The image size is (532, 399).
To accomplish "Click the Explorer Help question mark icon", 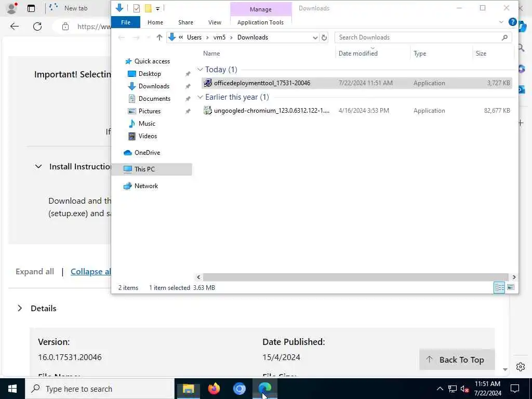I will (x=512, y=22).
